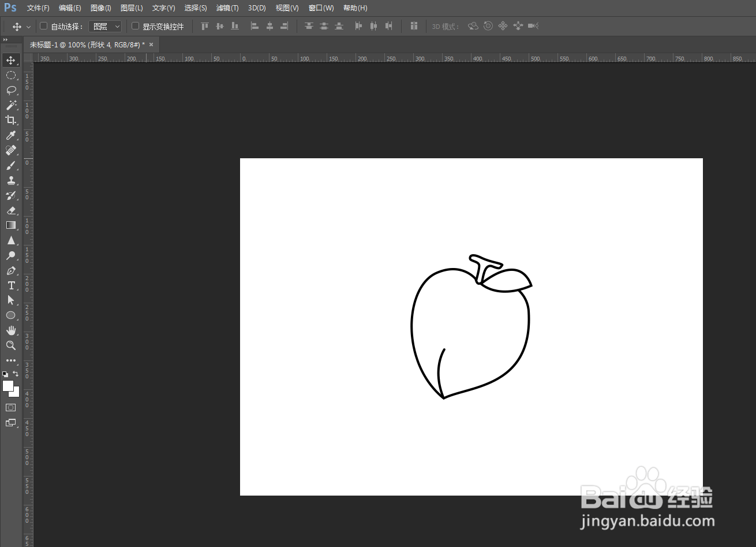Open the 文件(F) menu

(38, 8)
